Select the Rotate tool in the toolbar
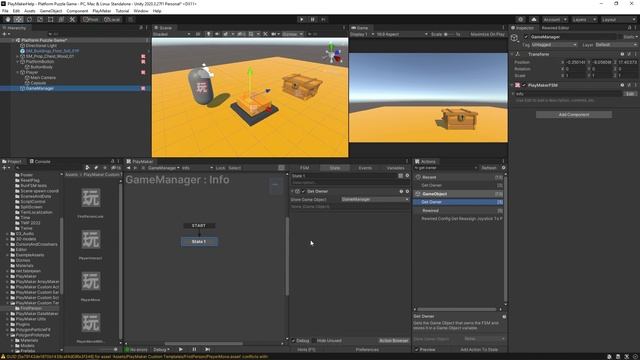The height and width of the screenshot is (360, 640). tap(29, 19)
